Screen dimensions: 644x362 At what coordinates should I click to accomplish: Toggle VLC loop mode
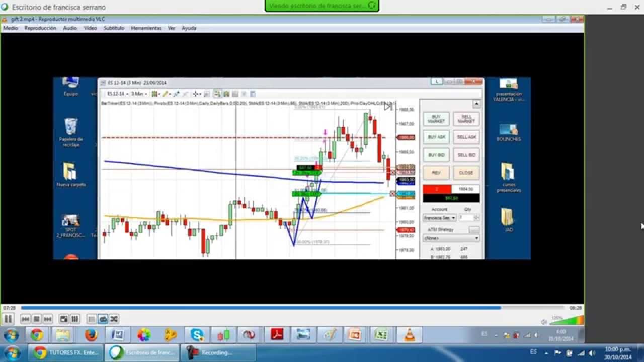103,319
